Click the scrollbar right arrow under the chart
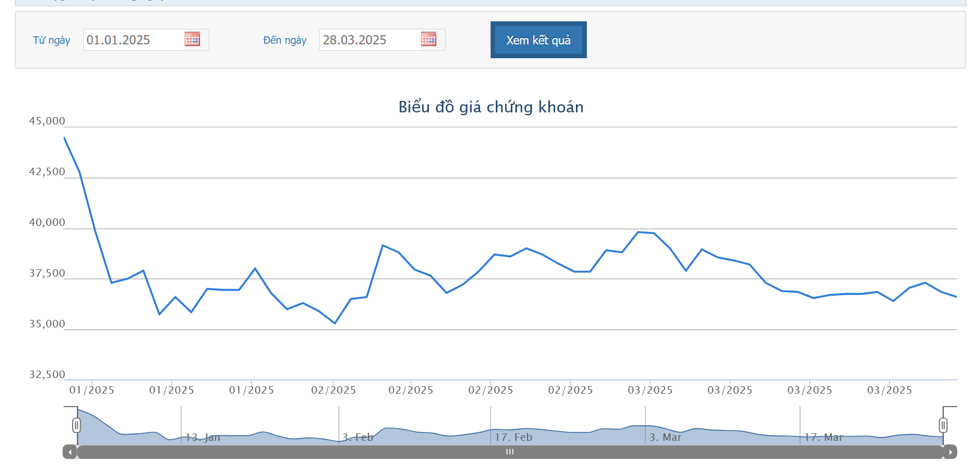The image size is (980, 472). point(950,452)
